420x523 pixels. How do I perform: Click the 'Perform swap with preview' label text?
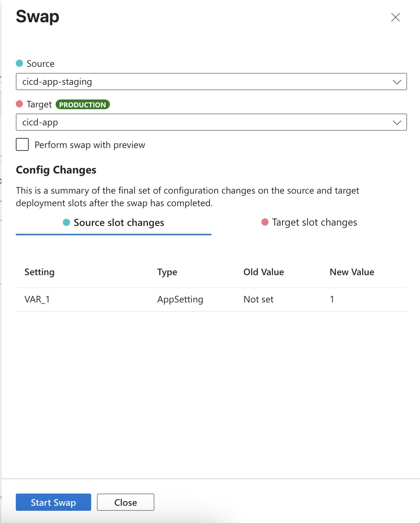(90, 145)
